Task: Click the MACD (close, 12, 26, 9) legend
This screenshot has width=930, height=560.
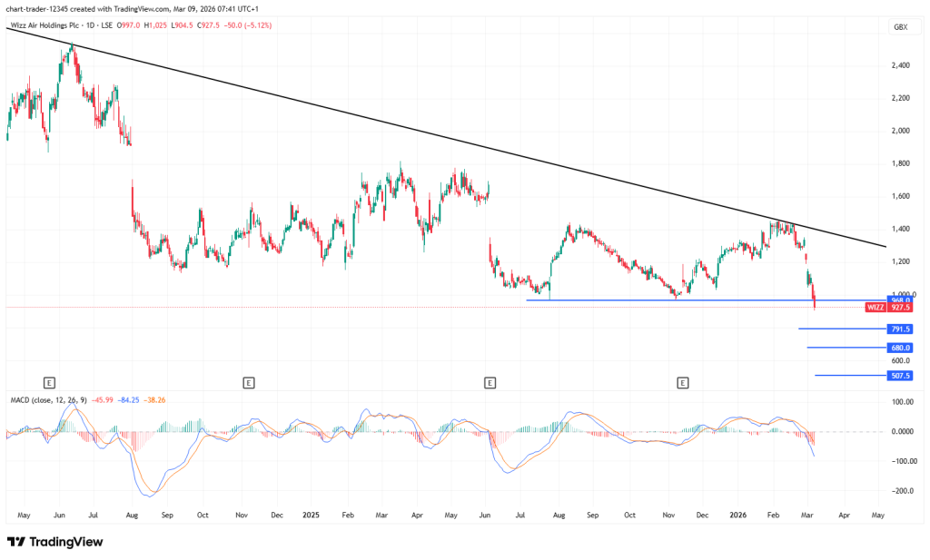Action: point(46,399)
